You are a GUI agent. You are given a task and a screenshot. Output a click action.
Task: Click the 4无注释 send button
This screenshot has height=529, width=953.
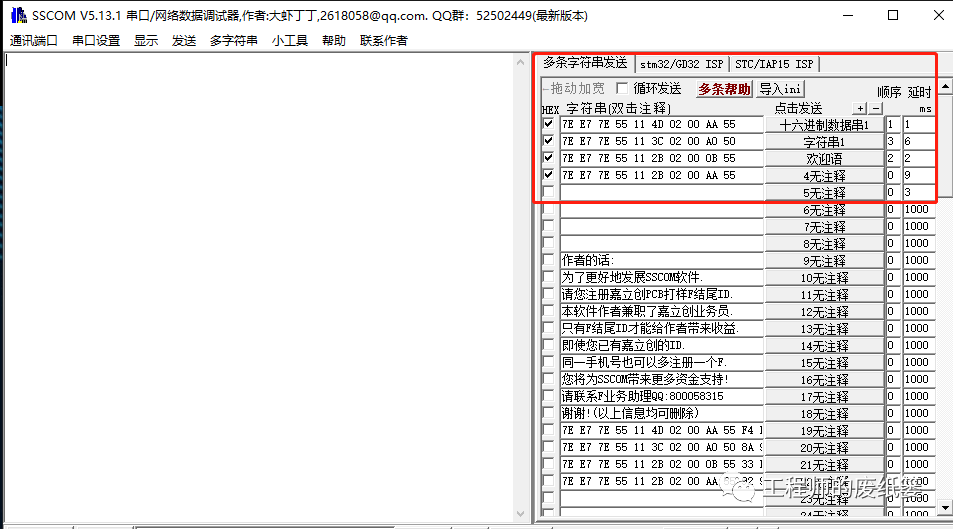[824, 176]
